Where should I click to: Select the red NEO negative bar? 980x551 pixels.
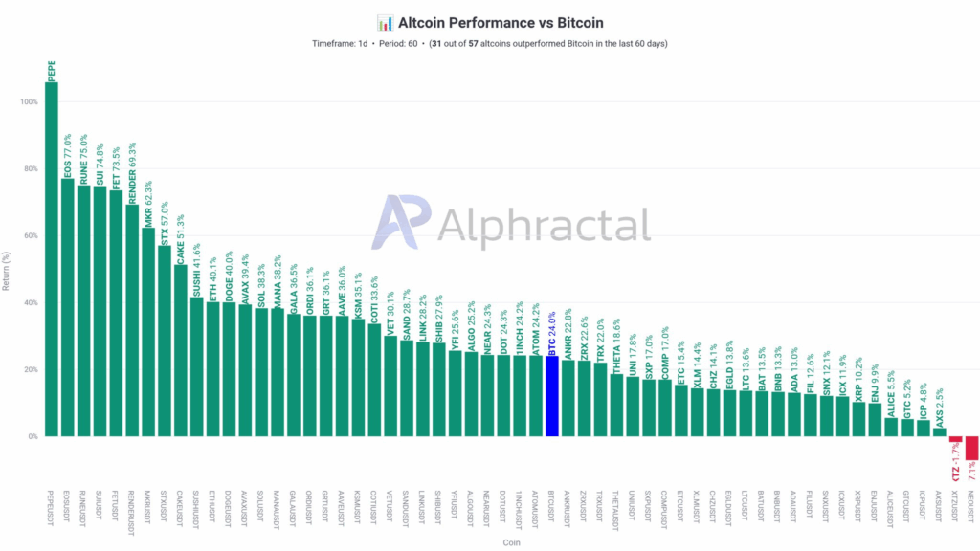[x=971, y=448]
